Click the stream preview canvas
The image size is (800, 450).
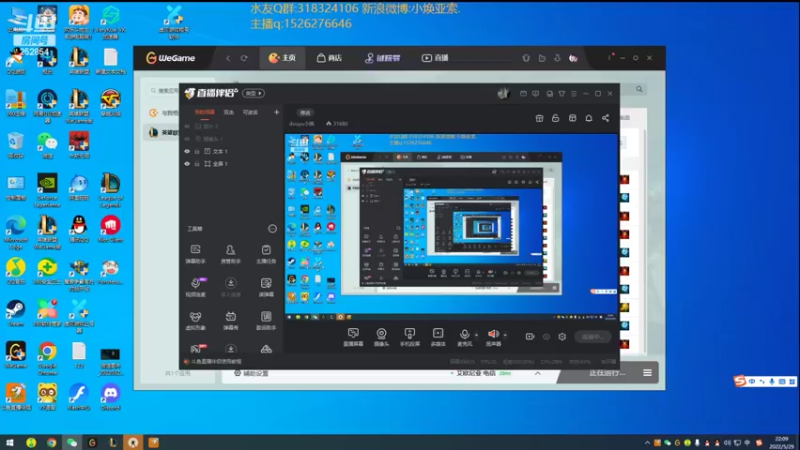451,227
